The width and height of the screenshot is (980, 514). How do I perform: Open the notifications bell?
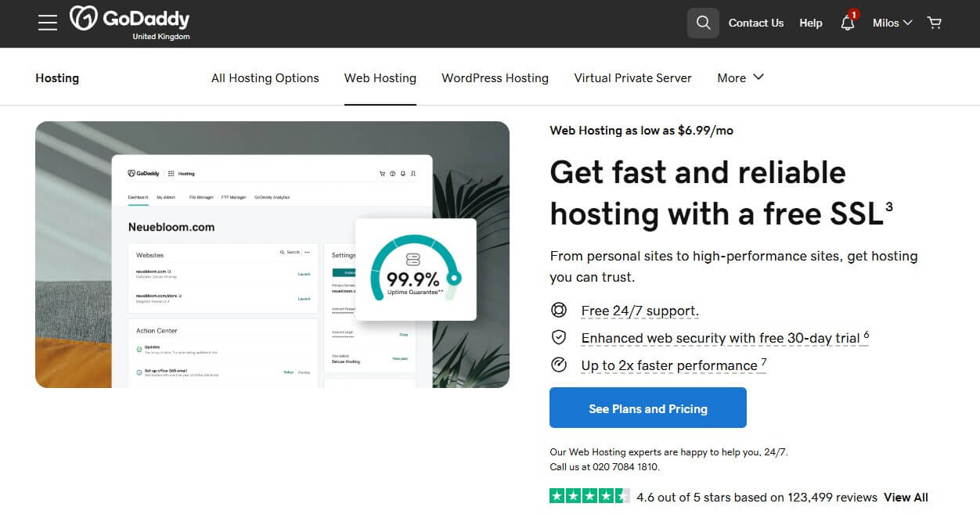click(x=848, y=23)
